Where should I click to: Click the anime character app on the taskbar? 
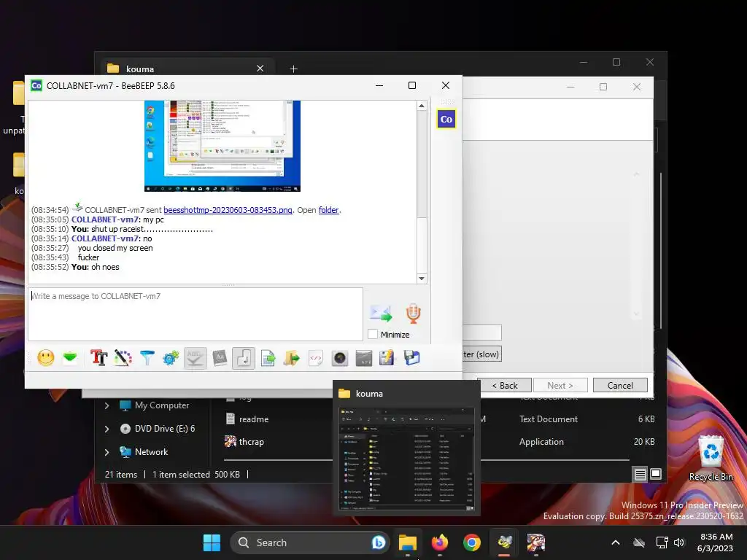[536, 542]
